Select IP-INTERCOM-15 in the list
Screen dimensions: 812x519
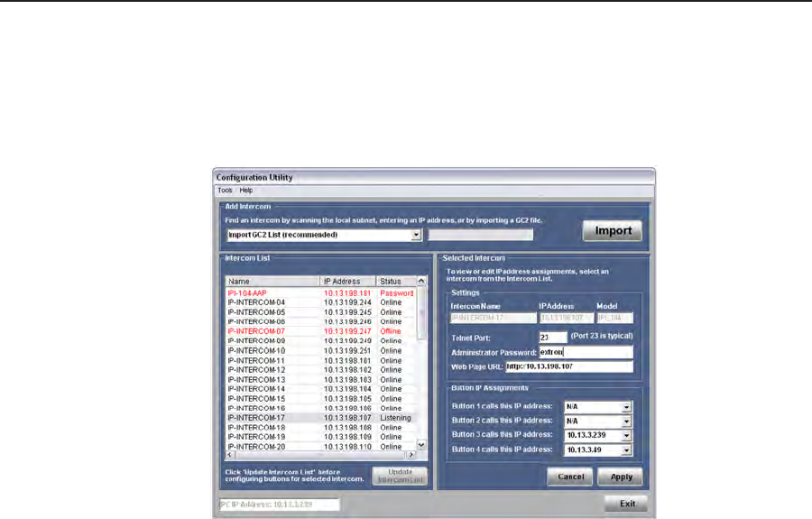point(321,399)
